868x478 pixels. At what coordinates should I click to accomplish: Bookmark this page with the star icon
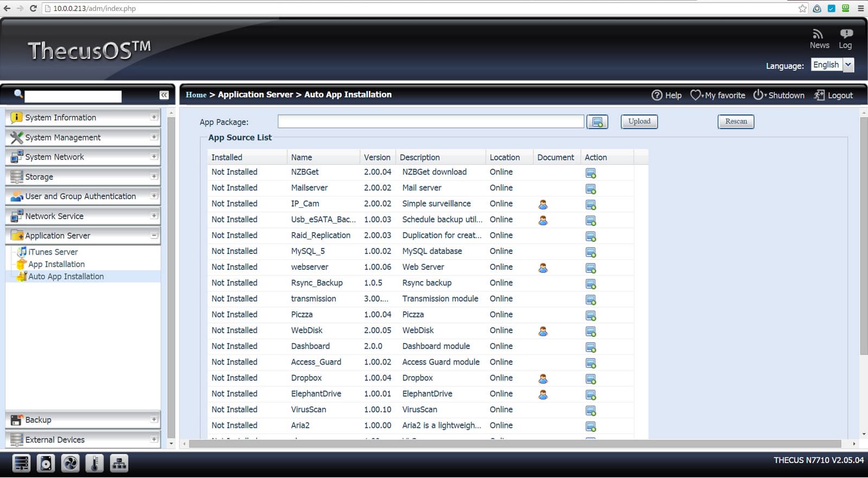click(x=803, y=8)
